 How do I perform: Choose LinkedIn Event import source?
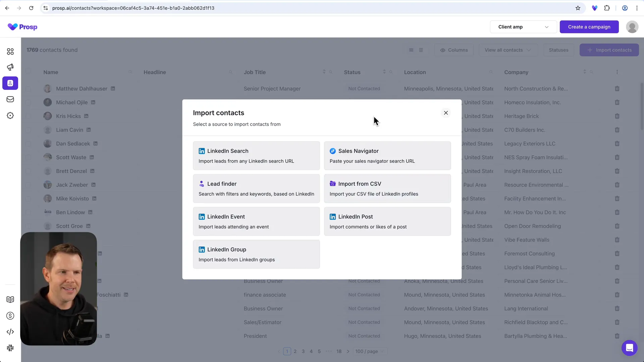[x=256, y=221]
